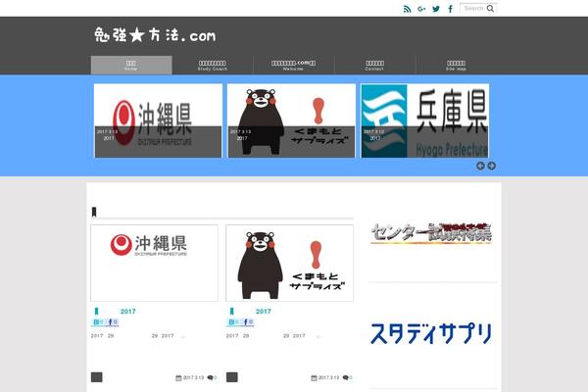Click the carousel next arrow
588x392 pixels.
click(491, 166)
